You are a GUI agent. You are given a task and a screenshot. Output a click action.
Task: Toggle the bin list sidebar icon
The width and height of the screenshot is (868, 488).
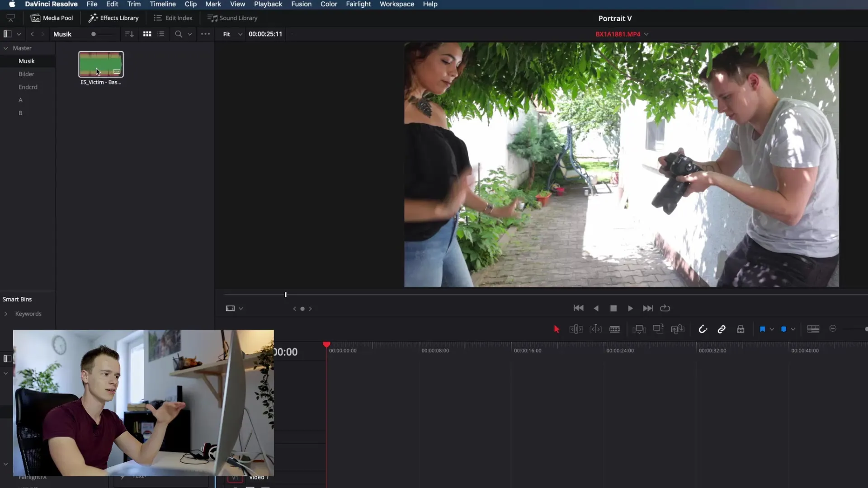(7, 34)
